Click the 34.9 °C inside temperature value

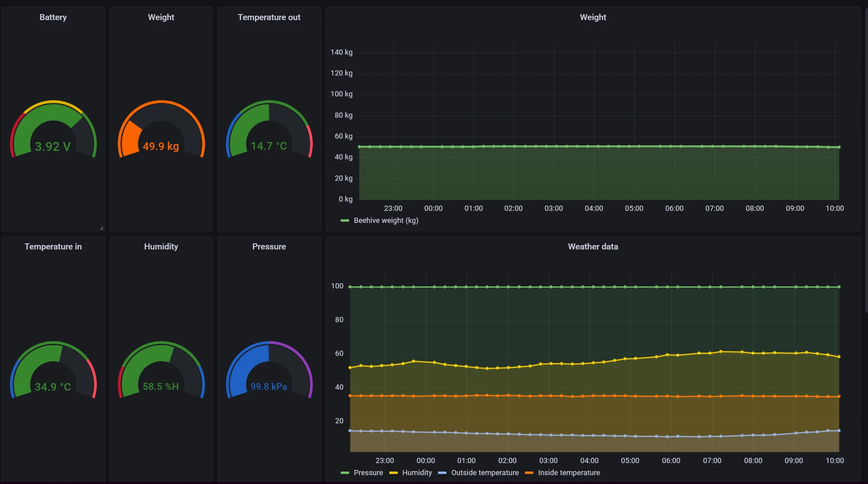pyautogui.click(x=53, y=387)
